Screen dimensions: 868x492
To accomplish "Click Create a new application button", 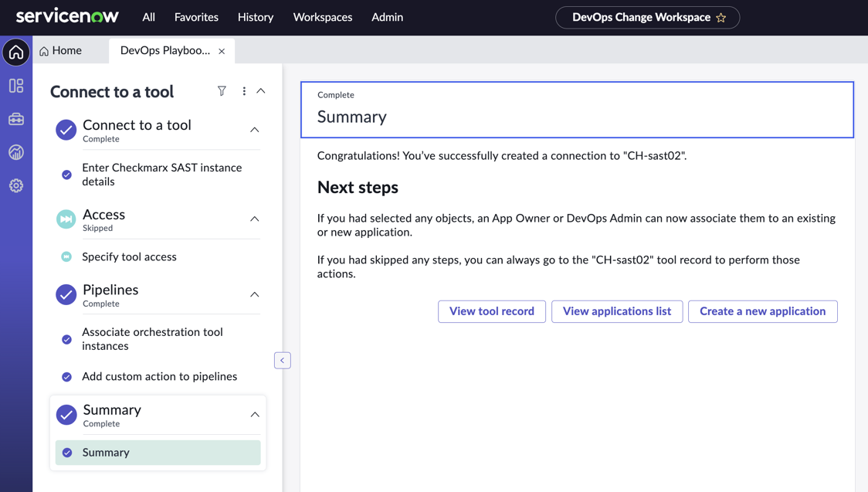I will 762,311.
